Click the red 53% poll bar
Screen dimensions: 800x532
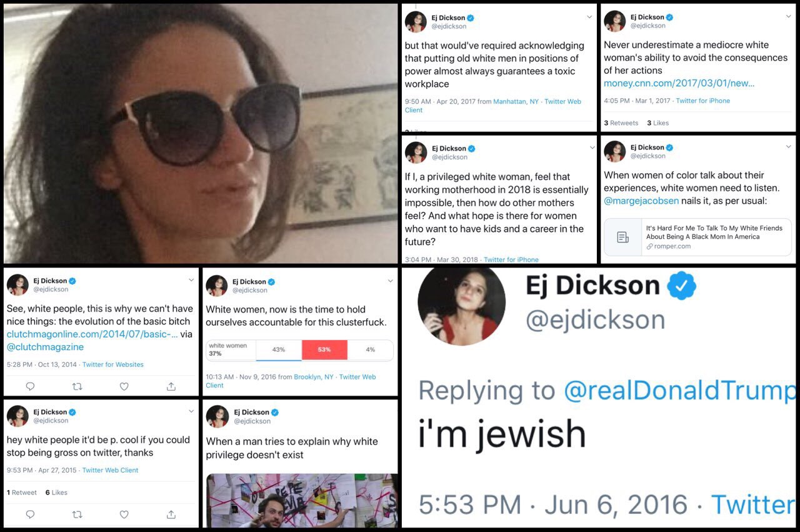coord(324,350)
